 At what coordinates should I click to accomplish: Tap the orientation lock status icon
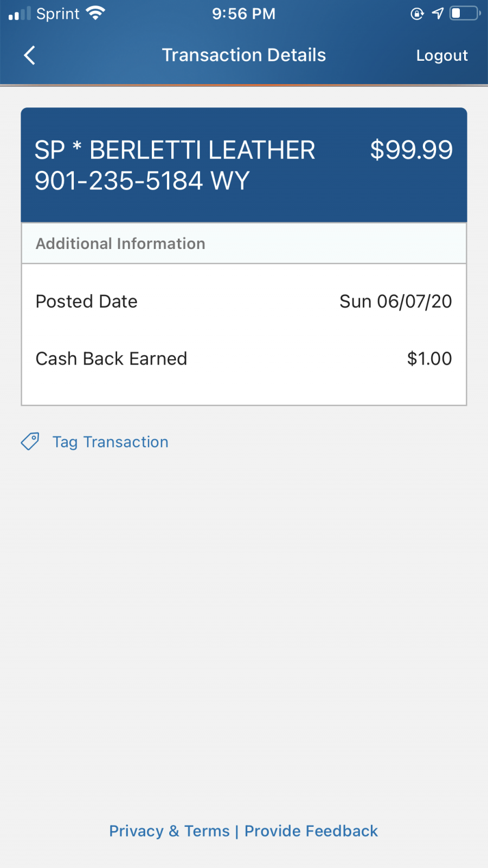tap(417, 14)
